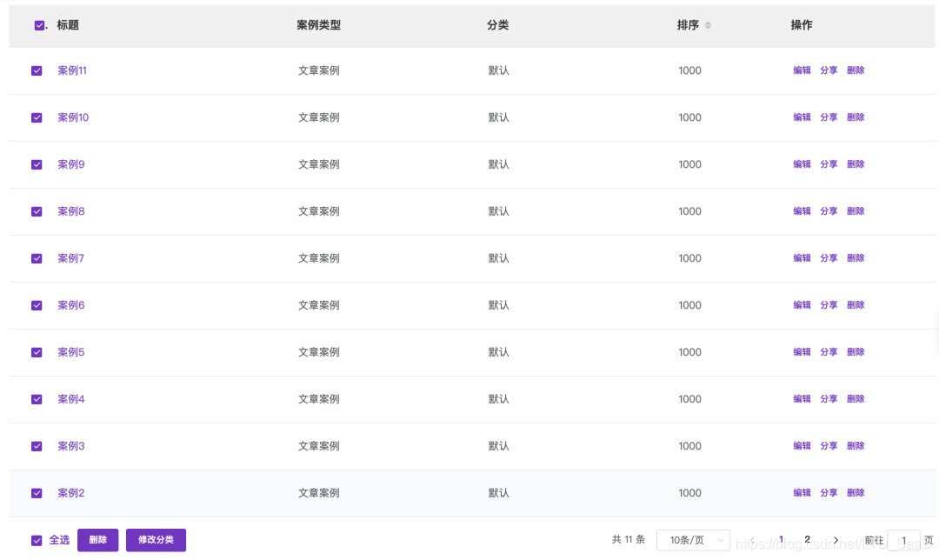Select page 1 in pagination

pyautogui.click(x=781, y=540)
